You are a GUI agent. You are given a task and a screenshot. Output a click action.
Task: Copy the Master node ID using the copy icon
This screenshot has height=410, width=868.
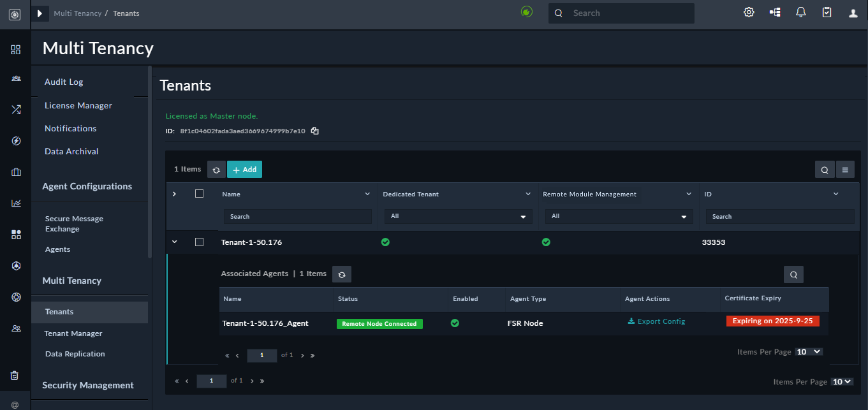[314, 130]
